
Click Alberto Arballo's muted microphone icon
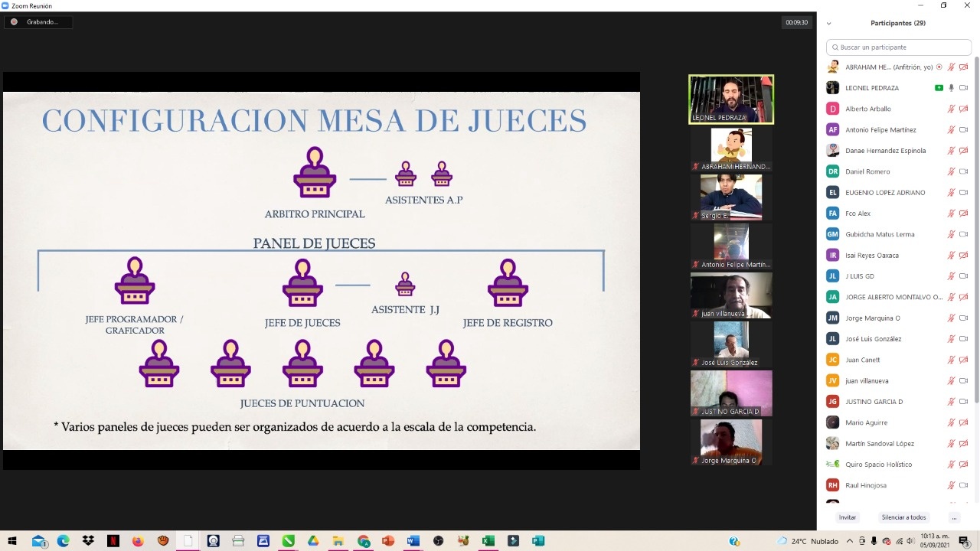point(952,109)
